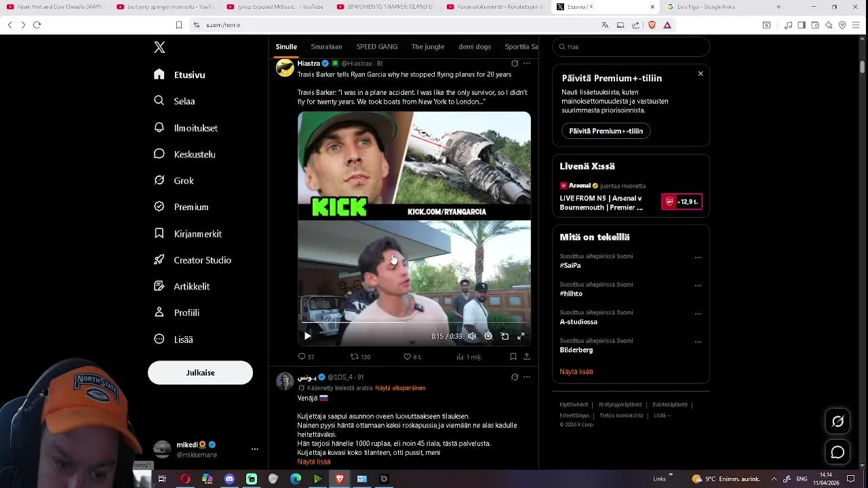The height and width of the screenshot is (488, 868).
Task: Open Artikkelit articles
Action: [x=182, y=286]
